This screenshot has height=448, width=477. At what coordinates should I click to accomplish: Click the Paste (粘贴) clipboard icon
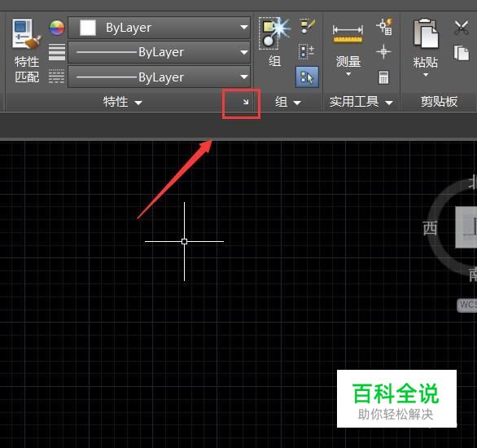click(426, 33)
